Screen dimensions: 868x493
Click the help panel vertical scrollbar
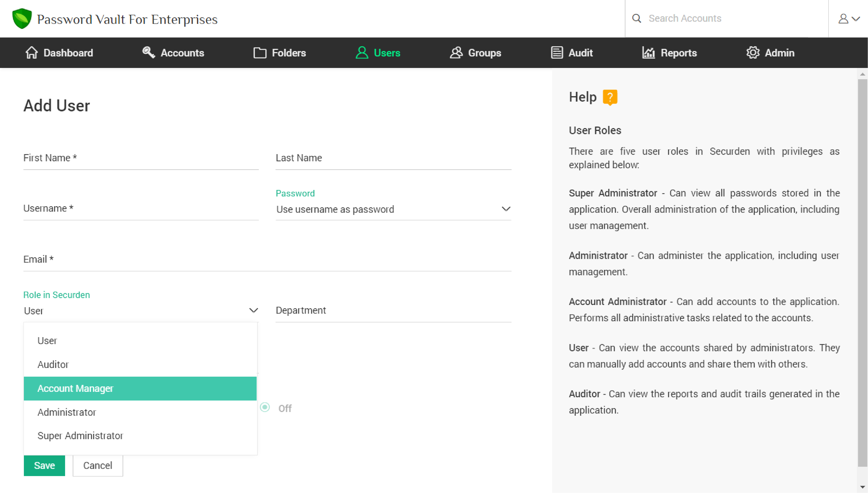pos(862,271)
